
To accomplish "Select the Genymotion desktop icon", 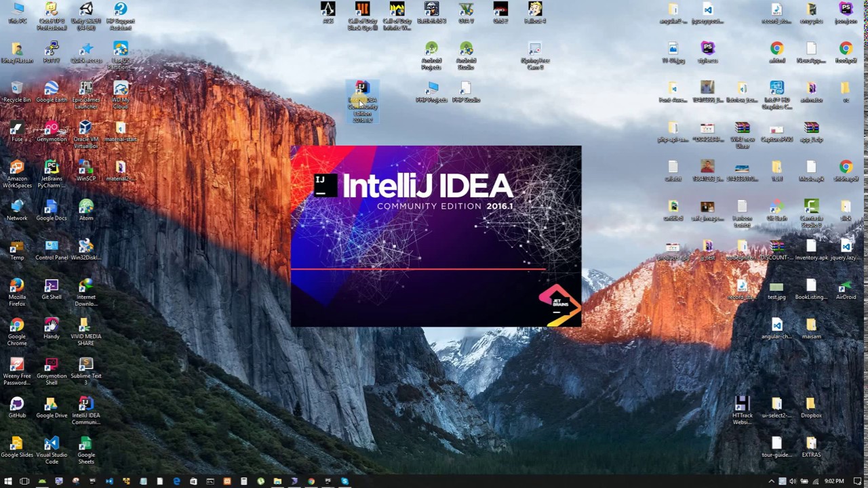I will tap(52, 132).
